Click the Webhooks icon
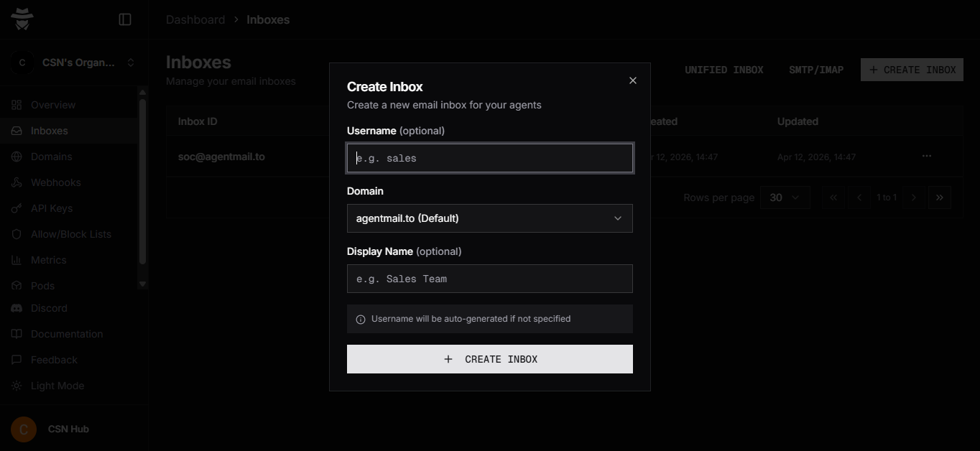 click(17, 182)
